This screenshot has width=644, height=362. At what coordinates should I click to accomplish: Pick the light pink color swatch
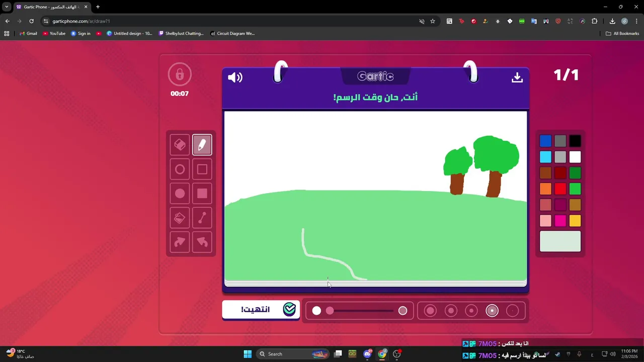click(545, 221)
